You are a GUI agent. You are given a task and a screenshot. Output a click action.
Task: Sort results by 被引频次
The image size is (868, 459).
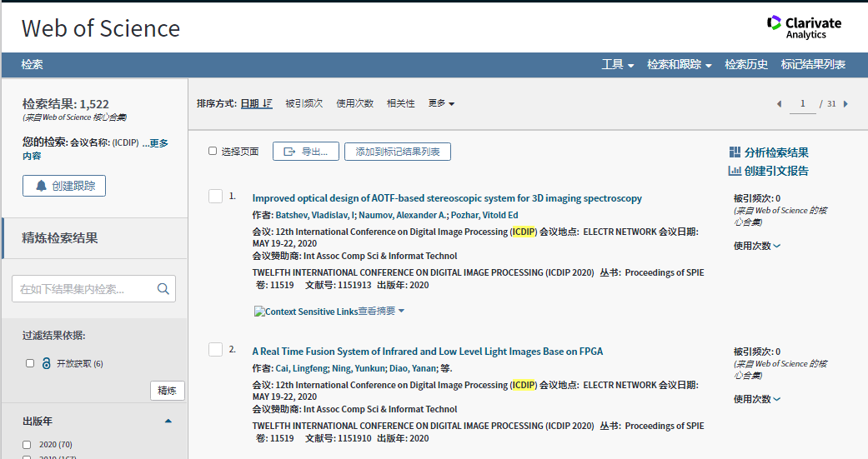click(x=304, y=103)
